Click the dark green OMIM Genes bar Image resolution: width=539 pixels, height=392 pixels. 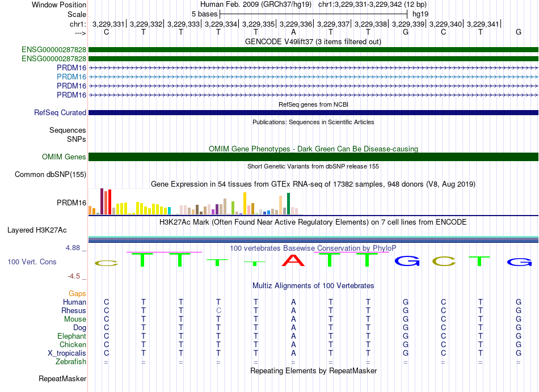[x=313, y=157]
